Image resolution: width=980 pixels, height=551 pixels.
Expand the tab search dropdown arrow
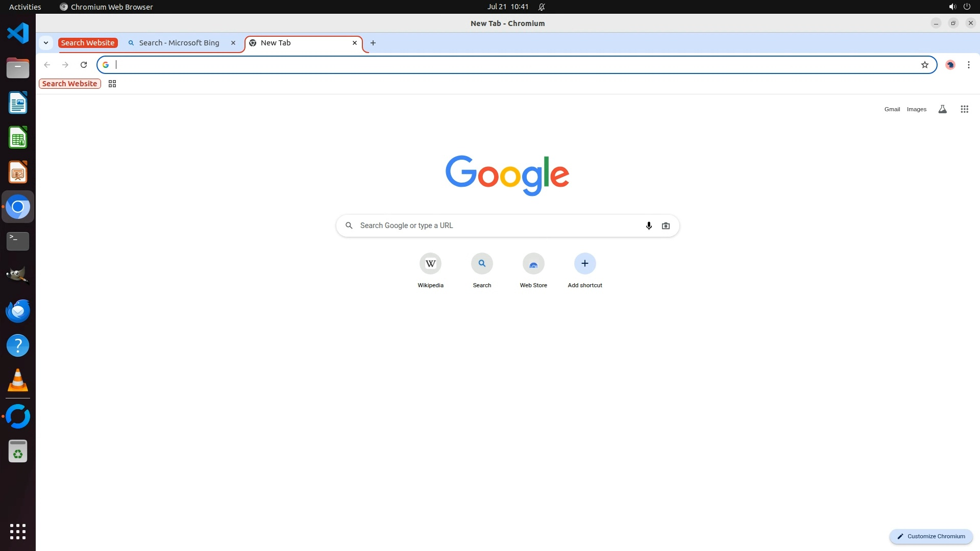pyautogui.click(x=46, y=43)
